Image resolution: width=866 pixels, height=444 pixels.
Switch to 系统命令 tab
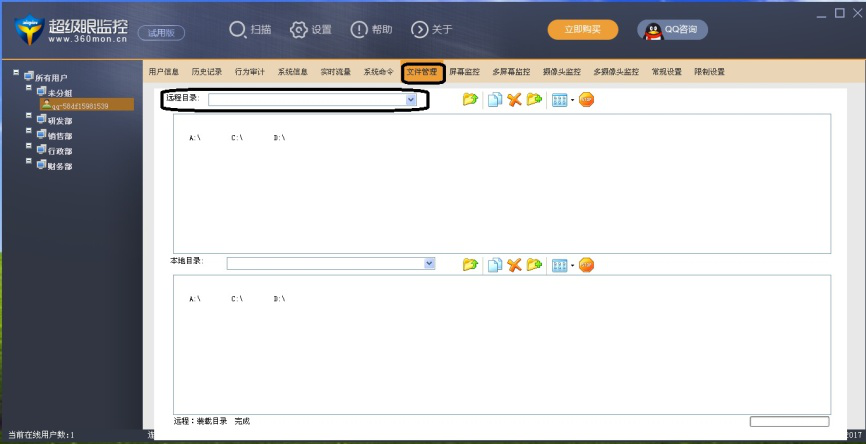click(379, 72)
